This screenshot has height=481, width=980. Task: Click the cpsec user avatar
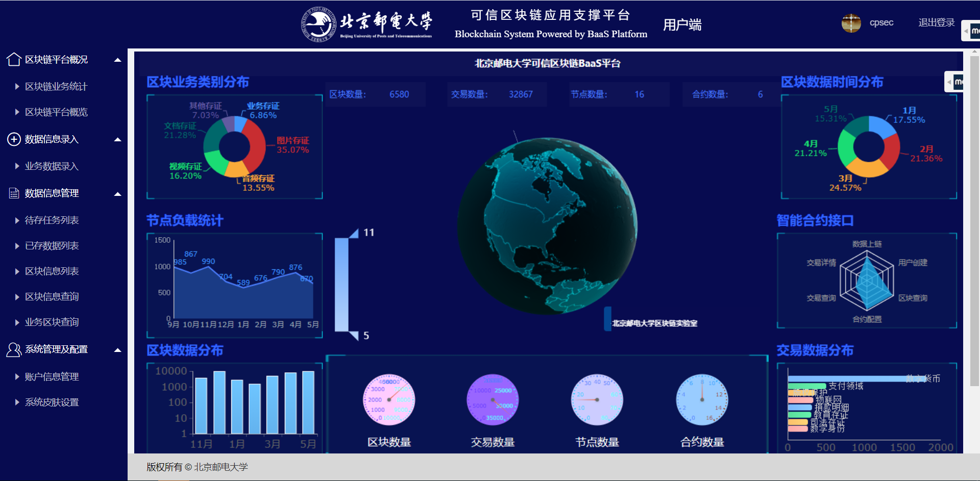pos(851,23)
